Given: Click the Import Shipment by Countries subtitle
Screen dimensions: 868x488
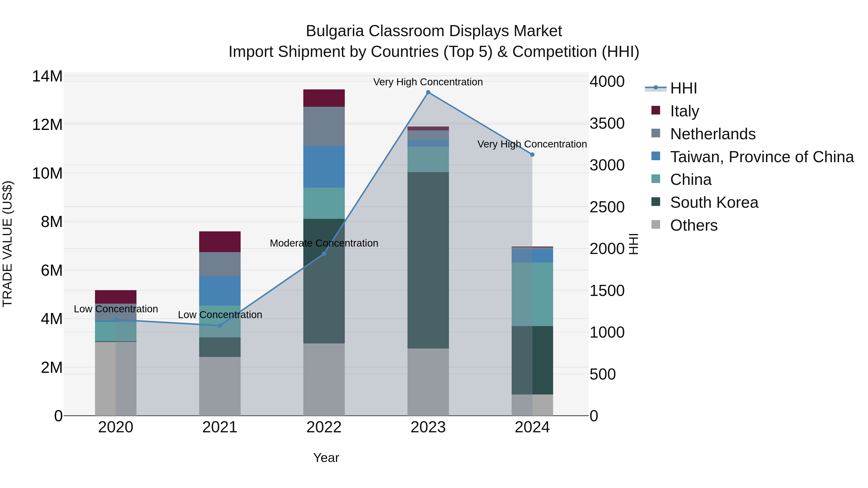Looking at the screenshot, I should 434,52.
